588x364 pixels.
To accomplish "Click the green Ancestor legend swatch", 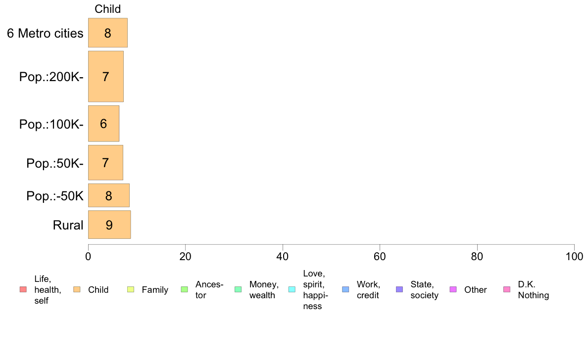I will [184, 289].
